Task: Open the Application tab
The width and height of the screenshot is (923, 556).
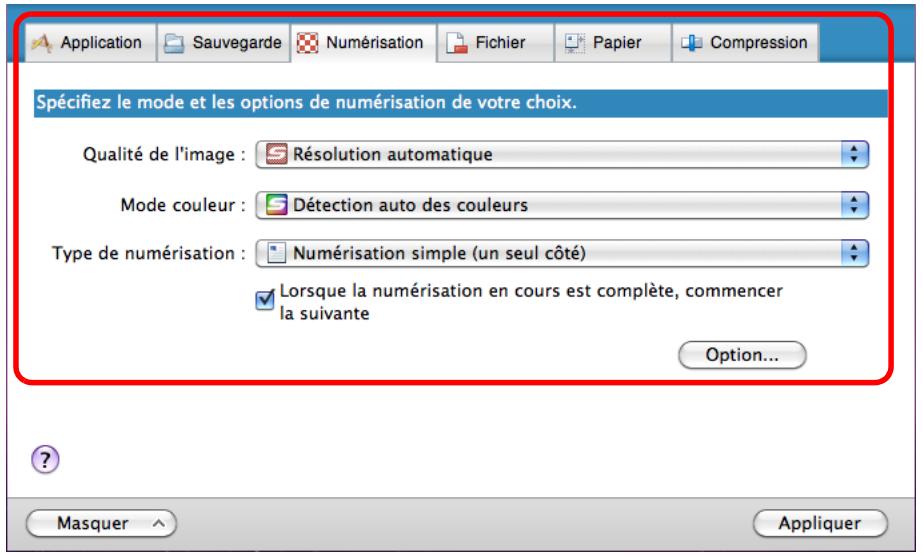Action: 91,42
